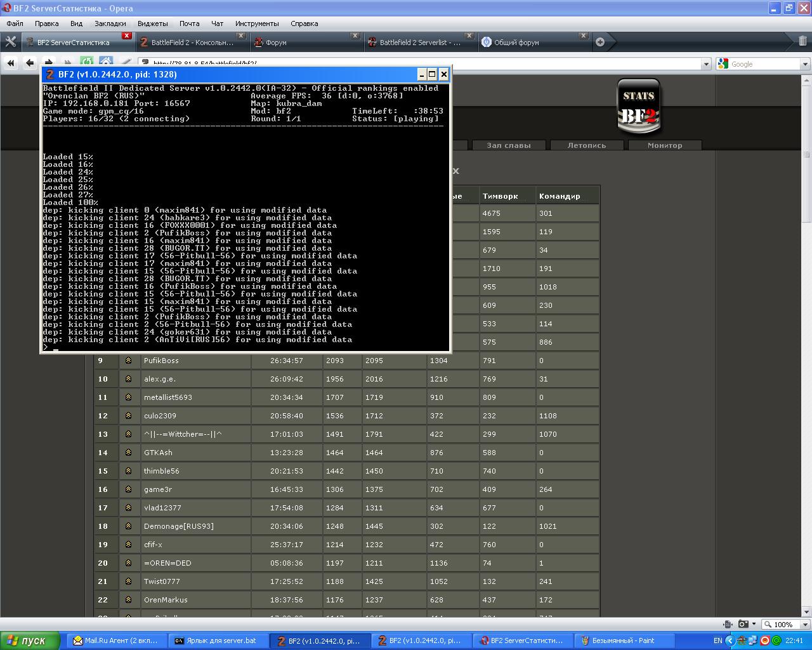The width and height of the screenshot is (812, 650).
Task: Open the Opera panels wrench icon
Action: [x=11, y=42]
